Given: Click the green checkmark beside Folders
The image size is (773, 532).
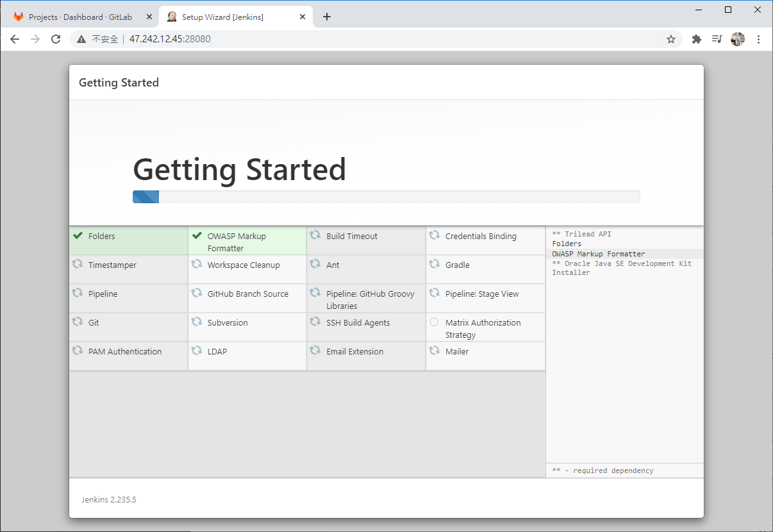Looking at the screenshot, I should click(78, 235).
